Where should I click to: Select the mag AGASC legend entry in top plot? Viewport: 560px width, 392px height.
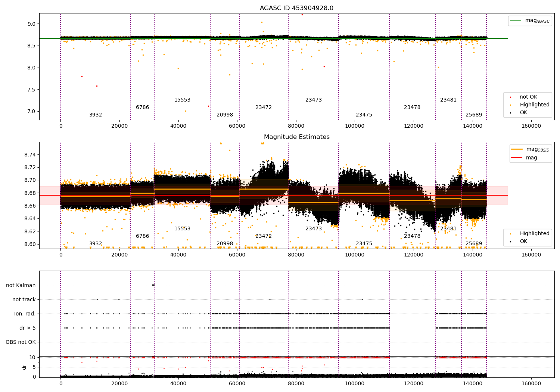pos(530,21)
